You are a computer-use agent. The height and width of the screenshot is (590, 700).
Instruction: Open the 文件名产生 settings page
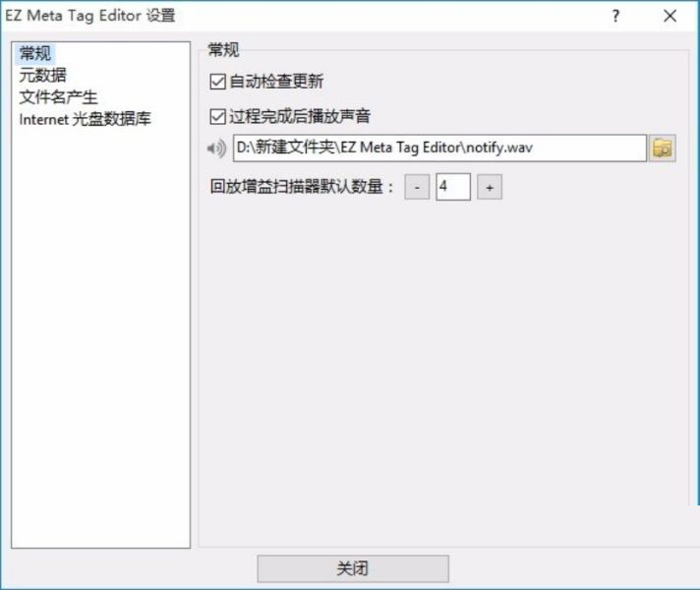coord(58,97)
